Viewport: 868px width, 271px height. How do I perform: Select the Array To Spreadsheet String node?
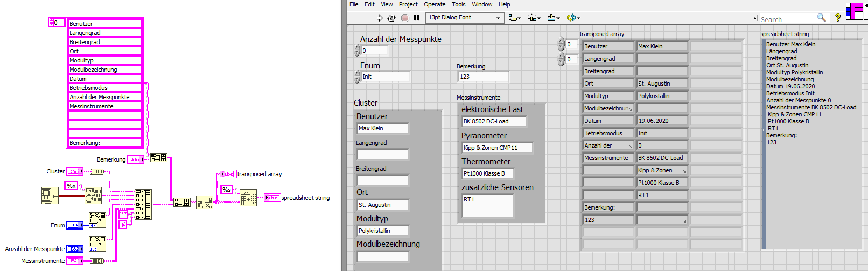(x=248, y=198)
